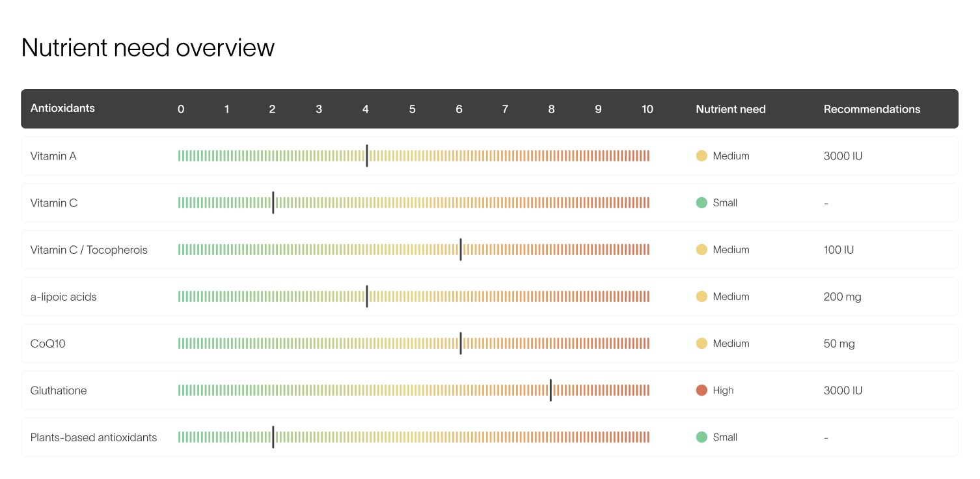Click the green Small dot for Vitamin C
Viewport: 980px width, 479px height.
(701, 203)
